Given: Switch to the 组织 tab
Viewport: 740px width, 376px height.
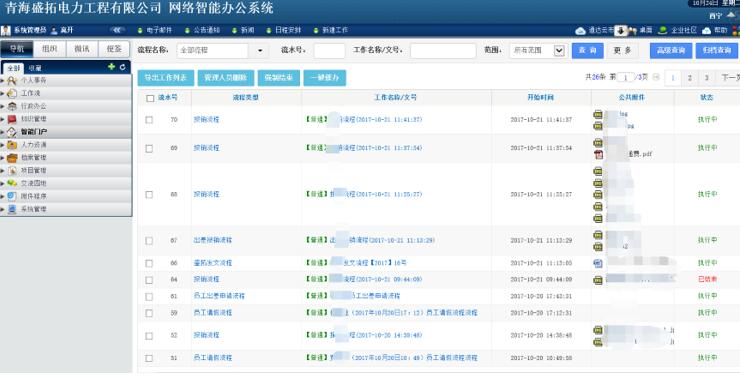Looking at the screenshot, I should click(50, 49).
